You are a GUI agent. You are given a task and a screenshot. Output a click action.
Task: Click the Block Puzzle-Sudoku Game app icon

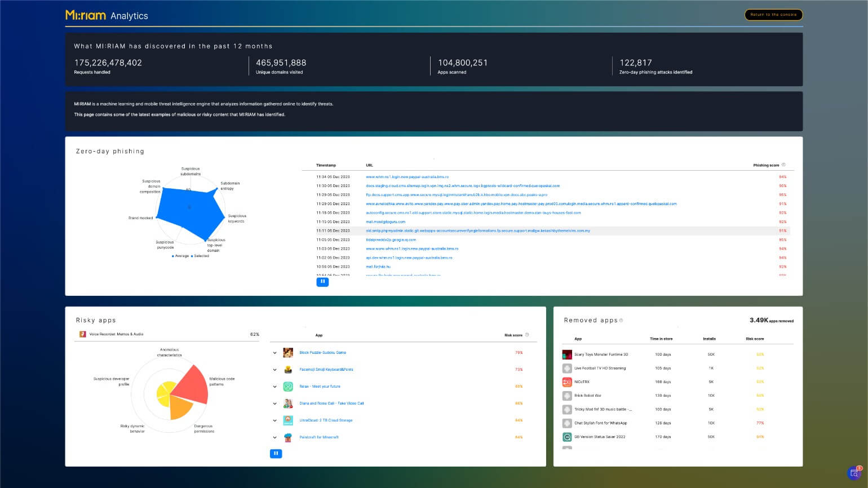288,353
